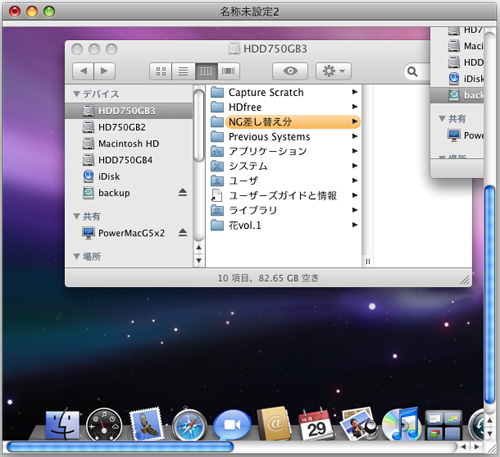Select the NG差し替え分 folder
Viewport: 500px width, 457px height.
point(285,122)
